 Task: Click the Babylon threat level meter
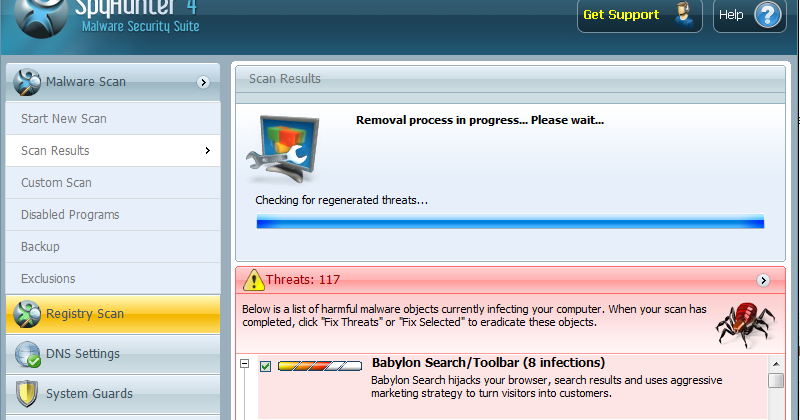[320, 366]
